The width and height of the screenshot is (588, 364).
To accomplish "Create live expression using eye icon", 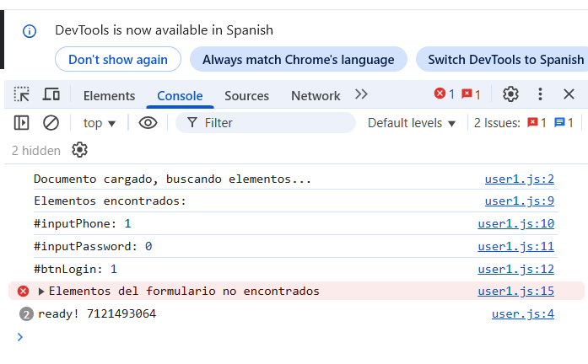I will click(x=148, y=123).
